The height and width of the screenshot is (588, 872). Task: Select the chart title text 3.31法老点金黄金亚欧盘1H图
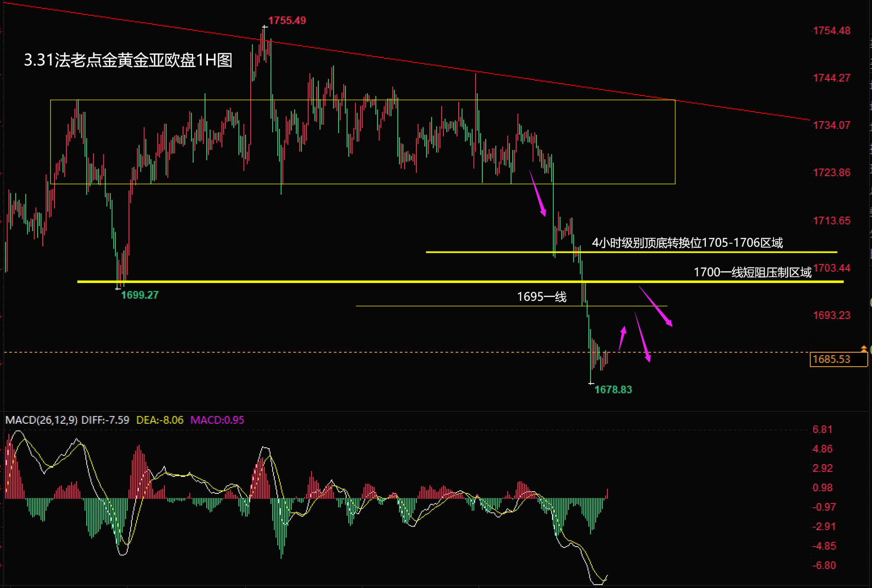(x=128, y=60)
